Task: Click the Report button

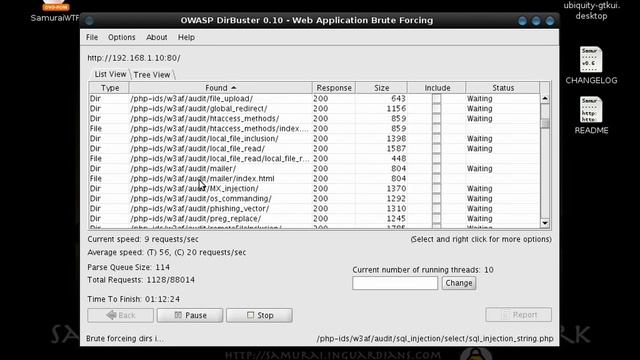Action: [518, 315]
